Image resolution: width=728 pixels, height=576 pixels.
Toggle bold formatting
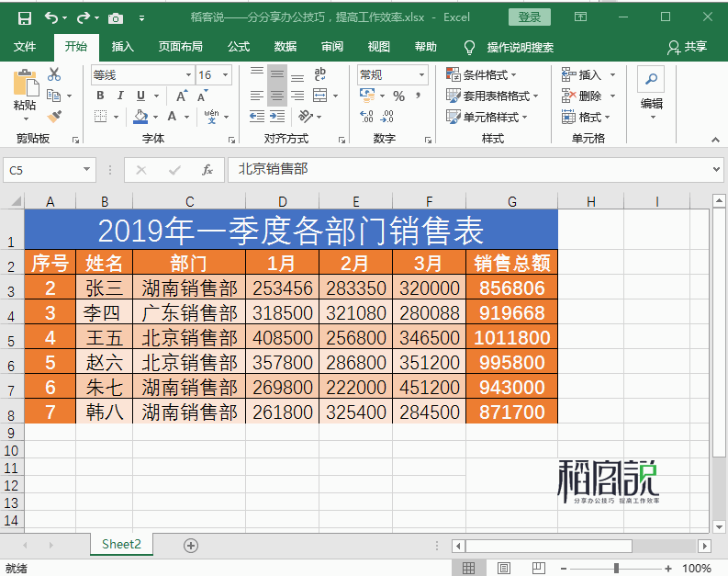pyautogui.click(x=100, y=96)
